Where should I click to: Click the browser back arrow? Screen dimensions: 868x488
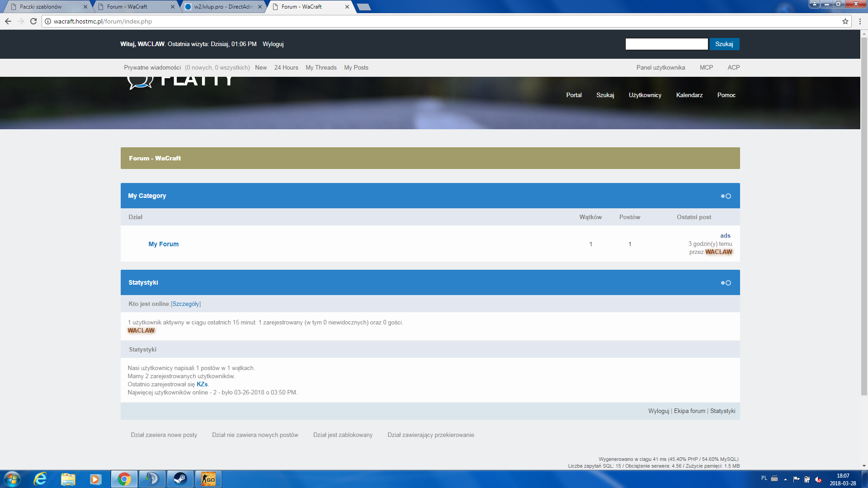click(x=8, y=21)
